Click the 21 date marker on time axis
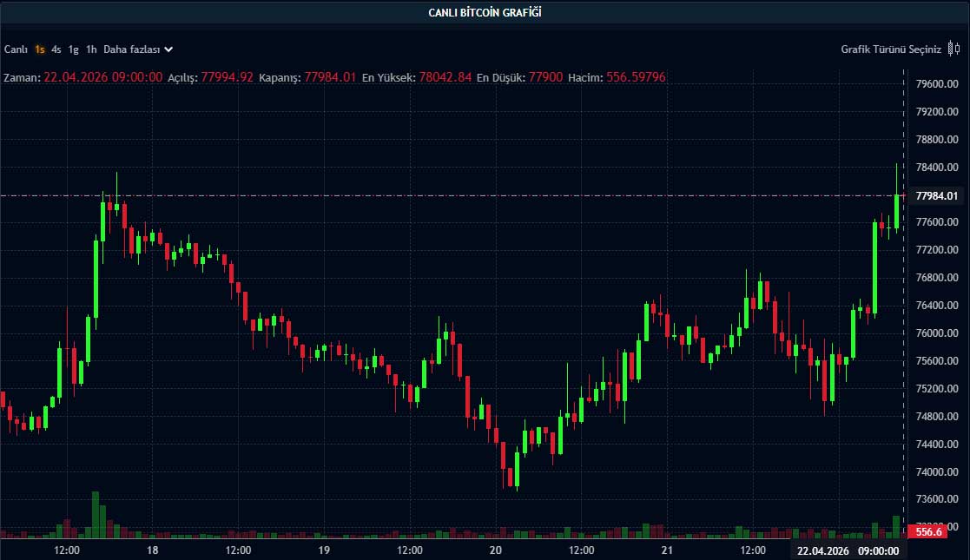 (x=667, y=550)
